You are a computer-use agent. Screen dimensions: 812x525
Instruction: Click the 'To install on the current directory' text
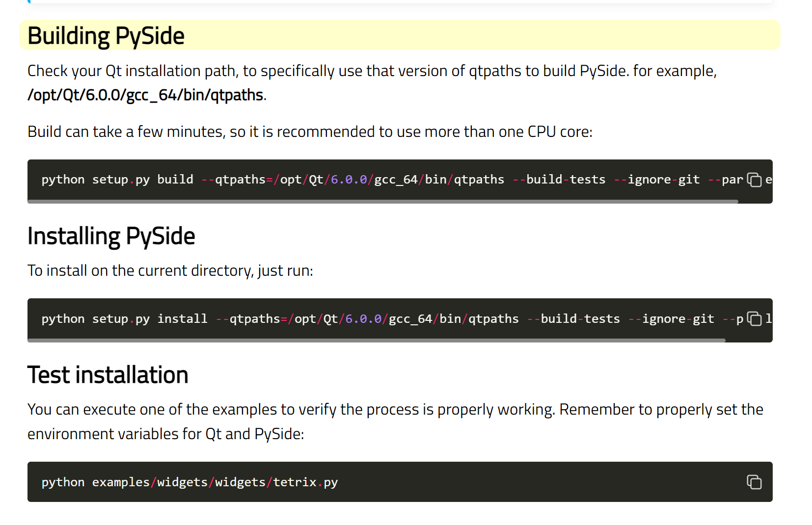point(170,271)
